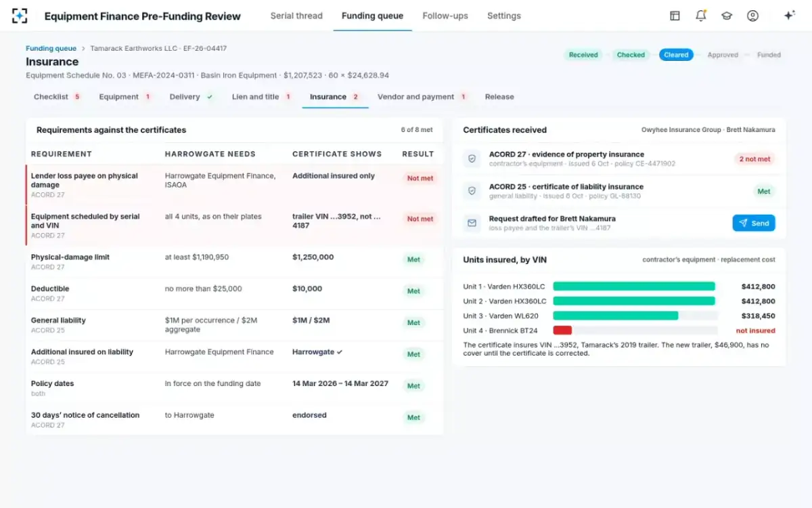Open the Delivery tab
Viewport: 812px width, 508px height.
click(191, 97)
